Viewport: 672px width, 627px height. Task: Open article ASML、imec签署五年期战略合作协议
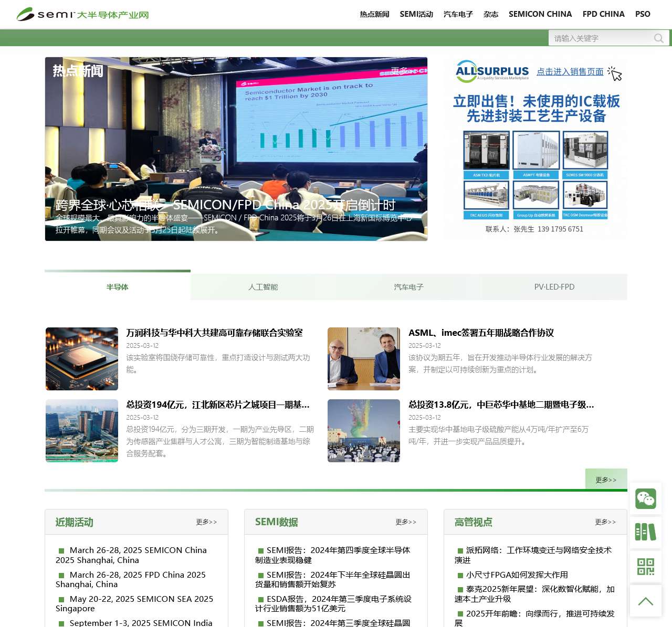click(x=481, y=333)
